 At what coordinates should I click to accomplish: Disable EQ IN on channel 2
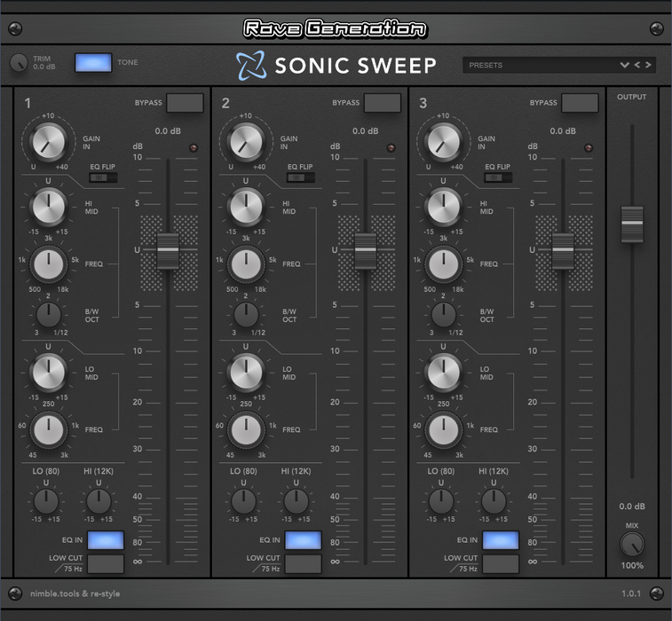(x=303, y=539)
